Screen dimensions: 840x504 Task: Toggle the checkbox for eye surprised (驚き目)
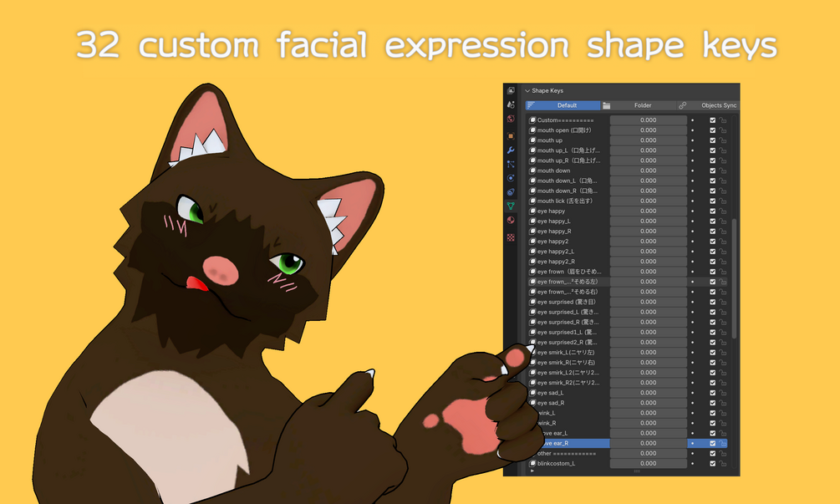pyautogui.click(x=712, y=302)
